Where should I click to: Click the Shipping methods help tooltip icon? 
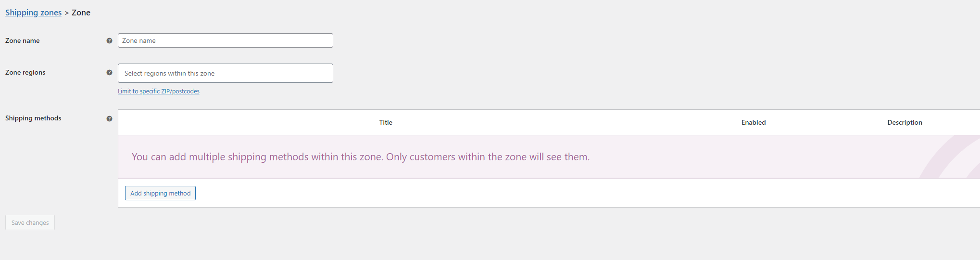tap(109, 118)
